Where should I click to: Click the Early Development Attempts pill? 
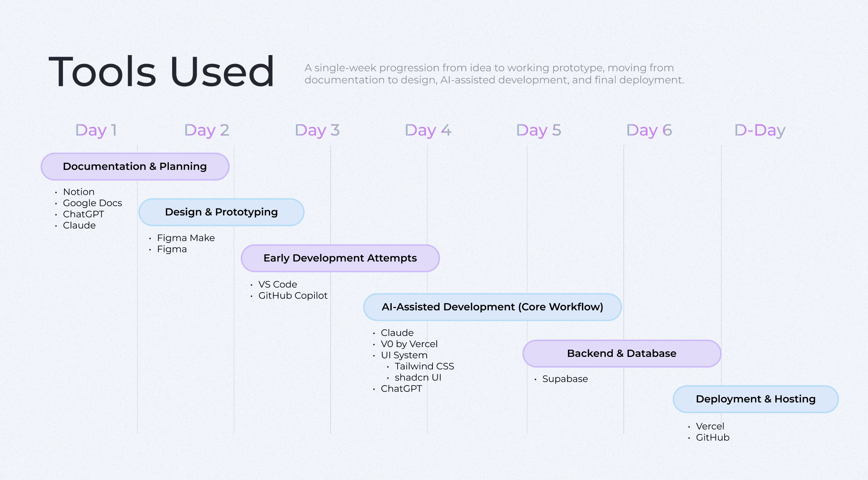pyautogui.click(x=340, y=258)
